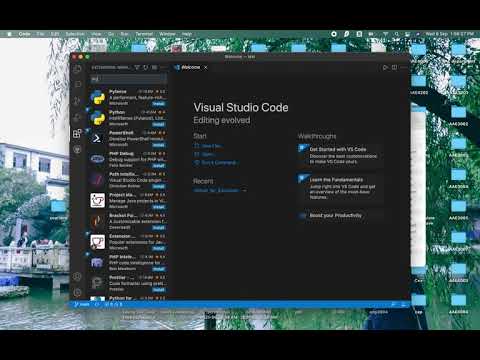Open the Selection menu
Screen dimensions: 480x360
75,34
